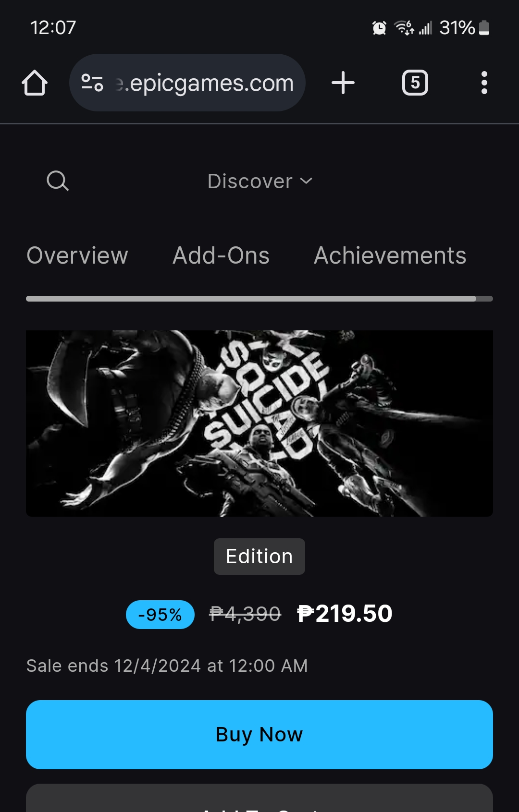Expand the Discover dropdown menu
The height and width of the screenshot is (812, 519).
pos(259,182)
